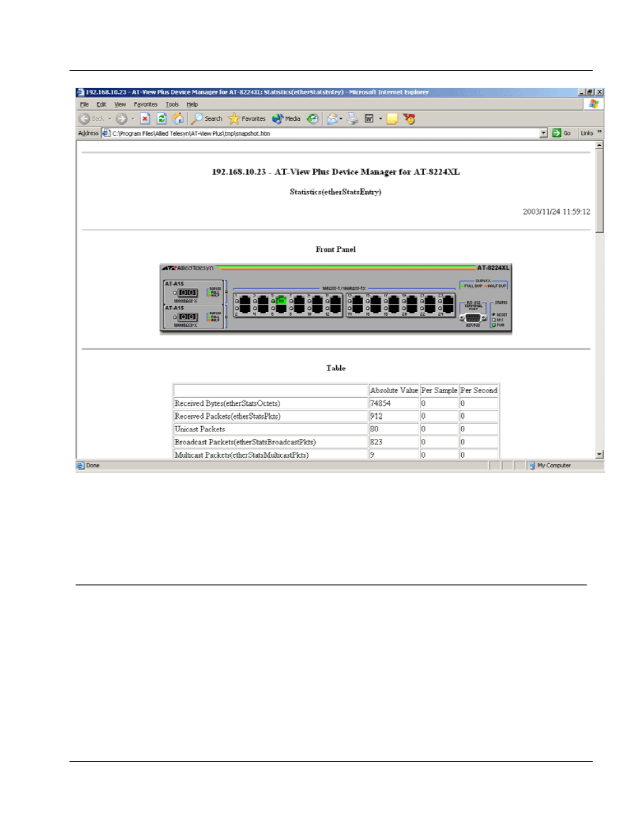Click the 'Per Sample' column header

pos(439,390)
